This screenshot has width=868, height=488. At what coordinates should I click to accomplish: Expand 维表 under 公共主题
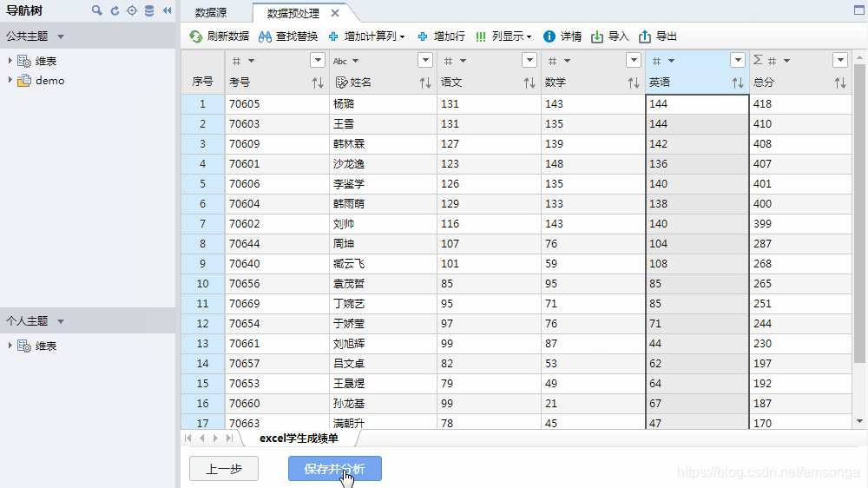point(10,61)
